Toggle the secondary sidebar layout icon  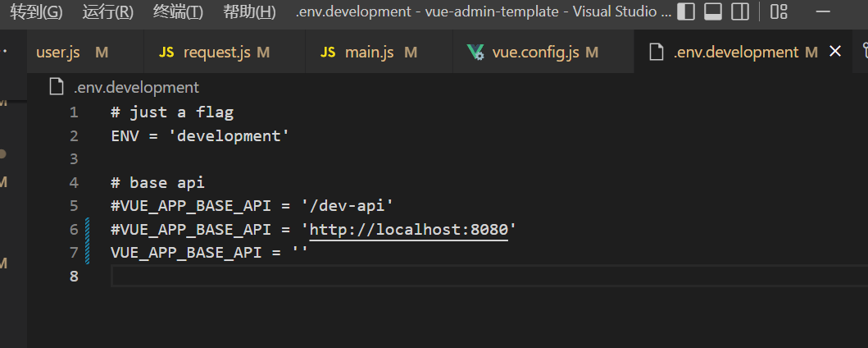point(739,11)
